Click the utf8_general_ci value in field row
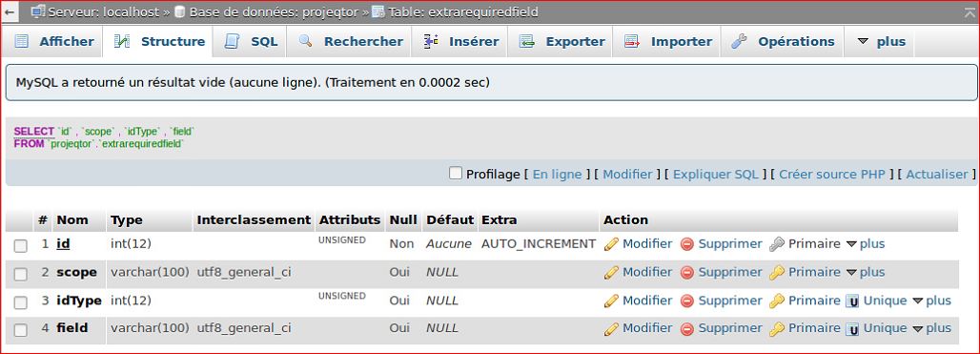The image size is (980, 354). (x=244, y=328)
